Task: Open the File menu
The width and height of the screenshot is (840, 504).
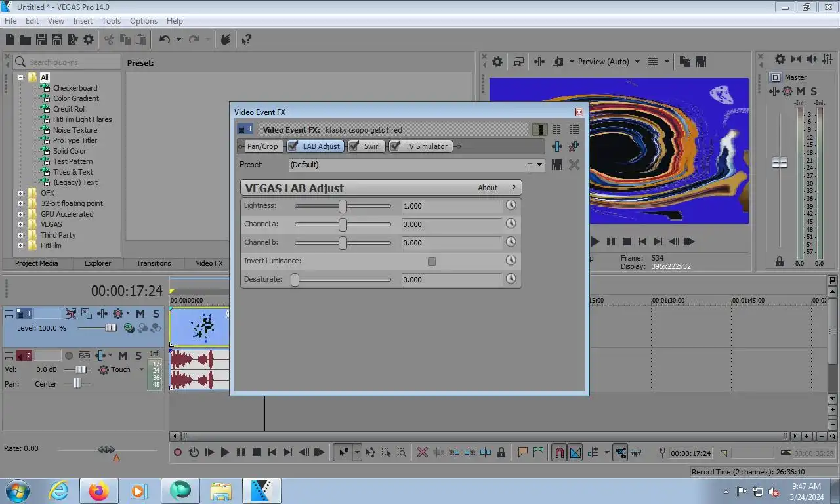Action: tap(10, 21)
